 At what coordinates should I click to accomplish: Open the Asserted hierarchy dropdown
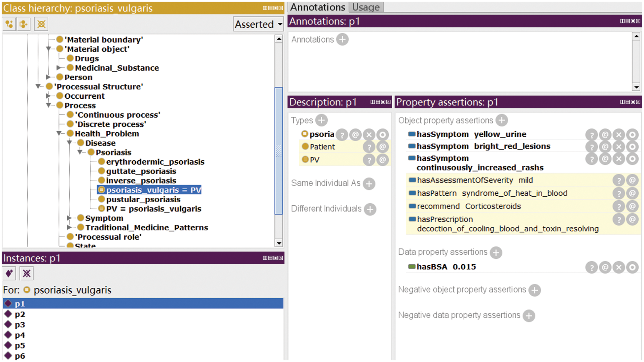[x=258, y=24]
